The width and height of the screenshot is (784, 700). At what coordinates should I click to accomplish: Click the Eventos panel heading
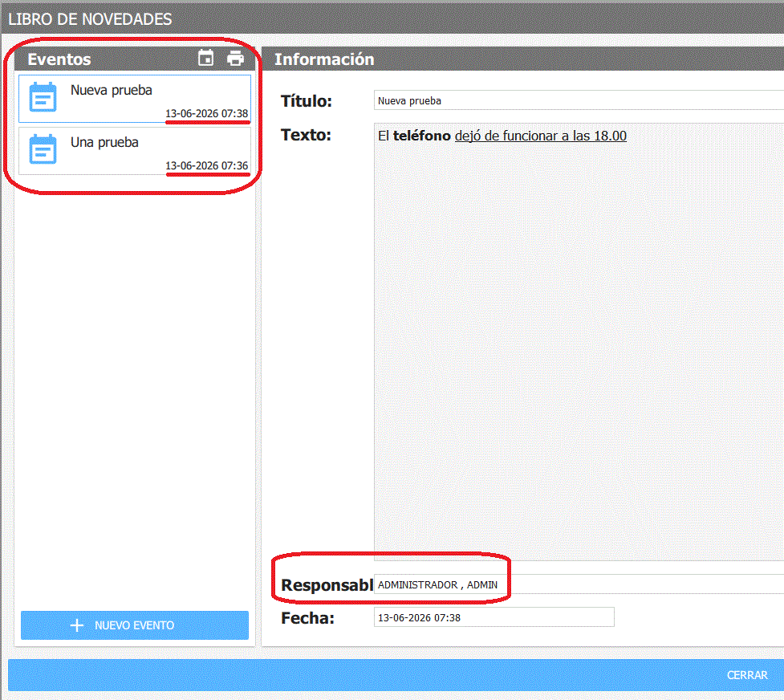point(59,59)
